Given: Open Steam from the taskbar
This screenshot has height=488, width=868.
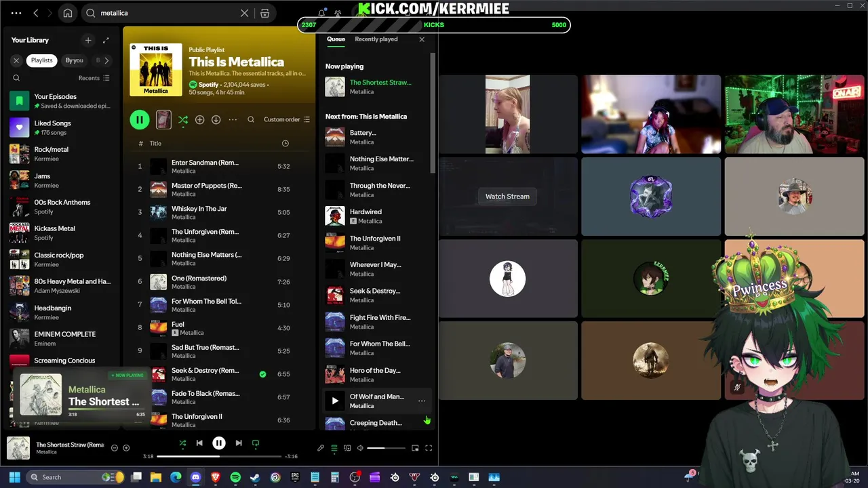Looking at the screenshot, I should (255, 477).
